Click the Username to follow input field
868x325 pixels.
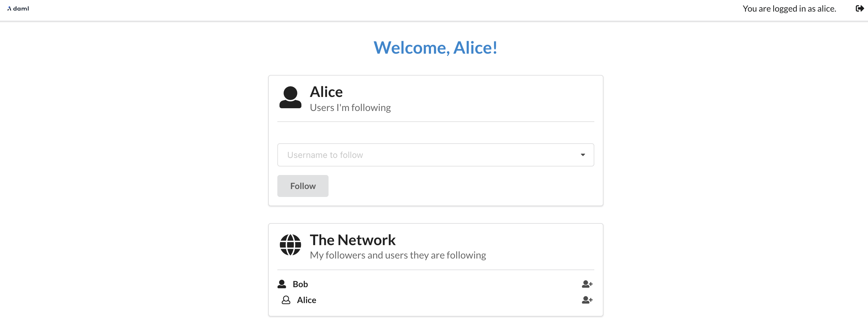tap(404, 155)
